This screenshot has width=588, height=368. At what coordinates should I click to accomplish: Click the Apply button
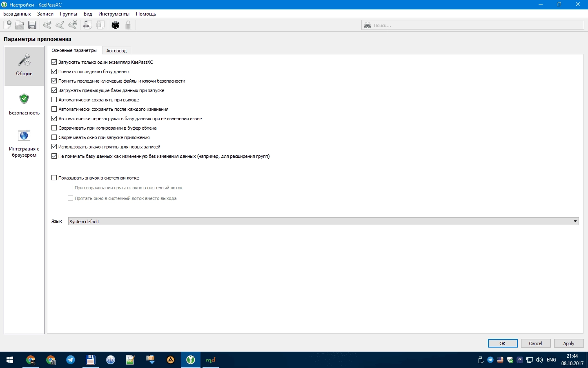569,343
